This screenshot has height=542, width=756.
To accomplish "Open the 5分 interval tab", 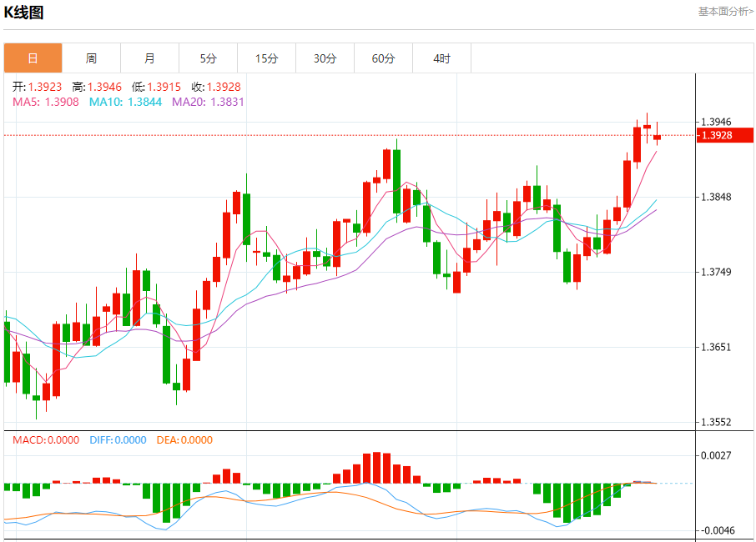I will (x=208, y=58).
